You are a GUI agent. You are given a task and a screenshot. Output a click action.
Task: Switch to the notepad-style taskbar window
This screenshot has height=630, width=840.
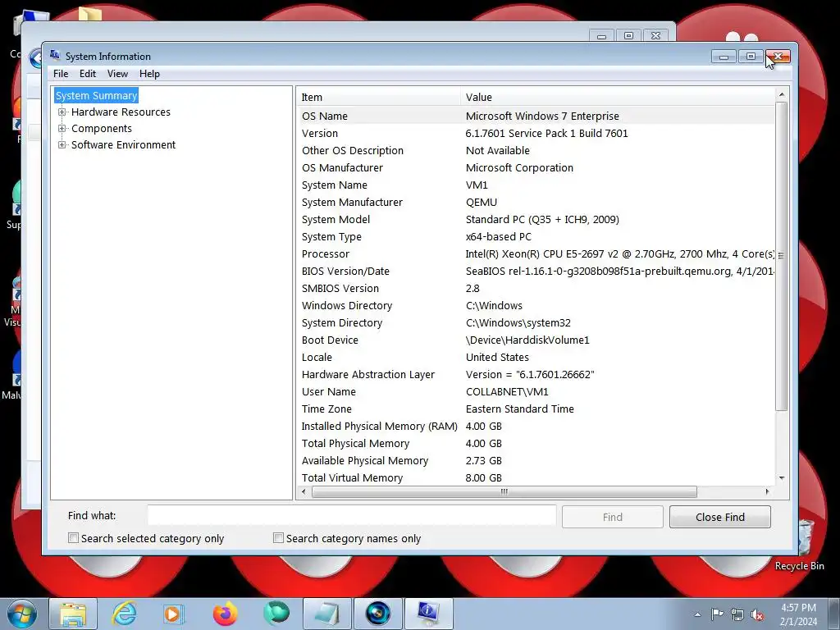pos(326,614)
